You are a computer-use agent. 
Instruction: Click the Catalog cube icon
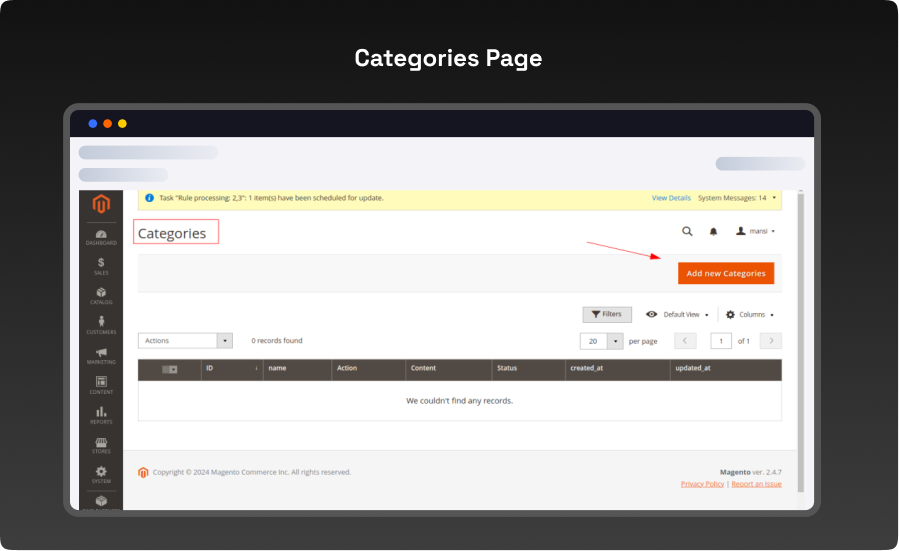tap(101, 295)
